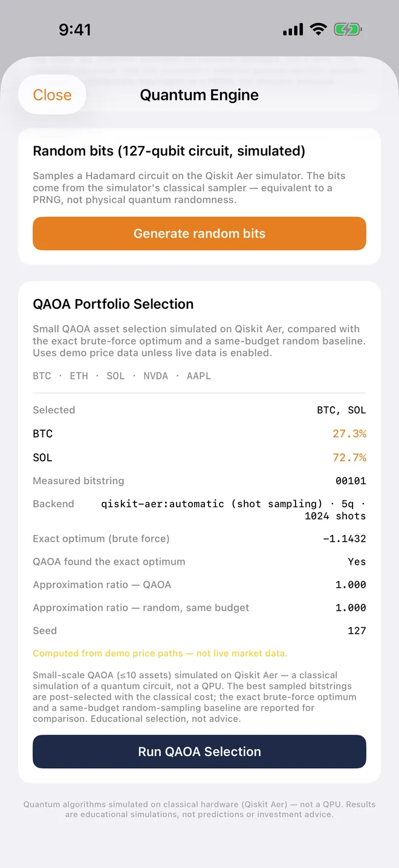399x868 pixels.
Task: Tap the 9:41 clock in status bar
Action: 75,30
